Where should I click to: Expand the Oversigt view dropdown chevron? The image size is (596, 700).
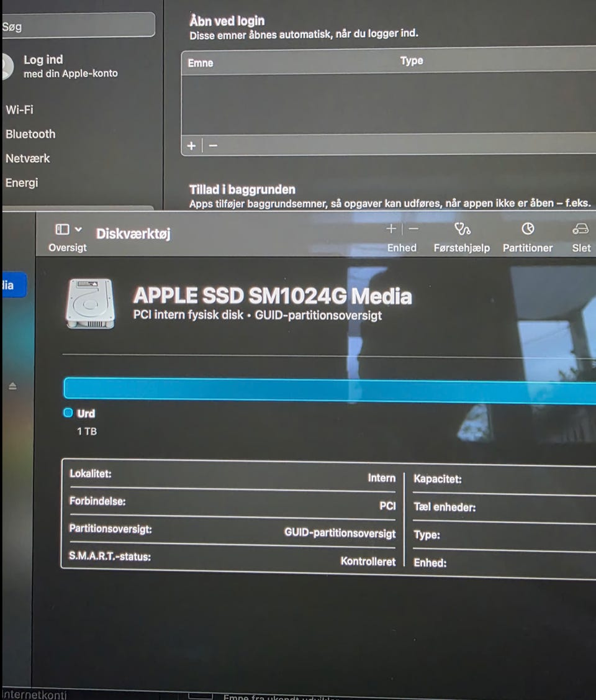78,229
